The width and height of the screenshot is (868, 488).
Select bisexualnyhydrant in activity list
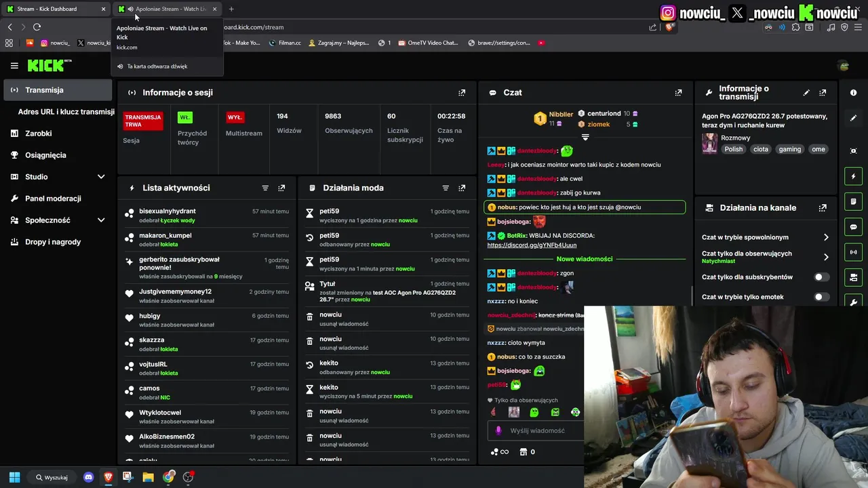click(167, 211)
